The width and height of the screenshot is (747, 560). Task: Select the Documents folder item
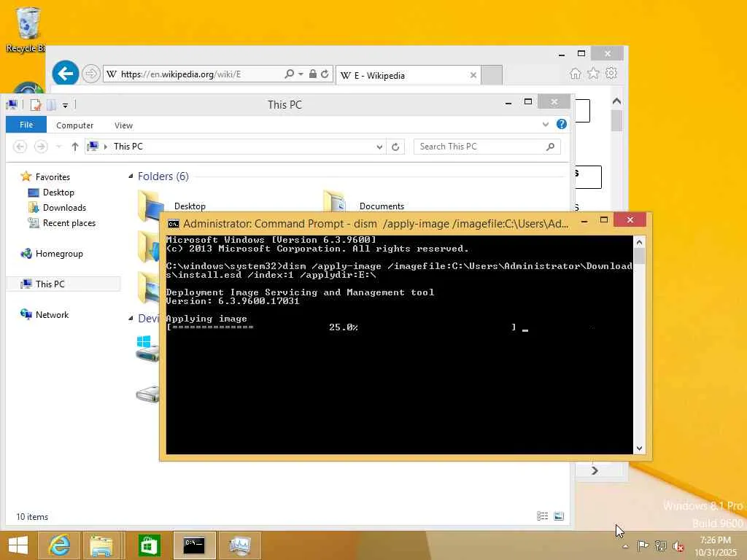pos(363,206)
